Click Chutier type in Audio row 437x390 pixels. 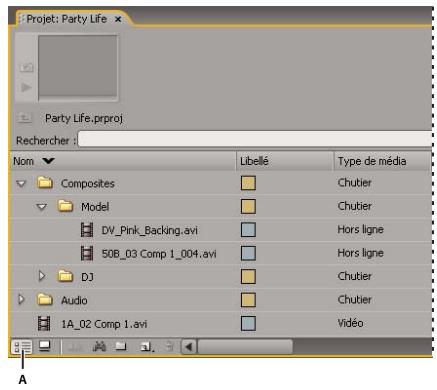pyautogui.click(x=354, y=299)
